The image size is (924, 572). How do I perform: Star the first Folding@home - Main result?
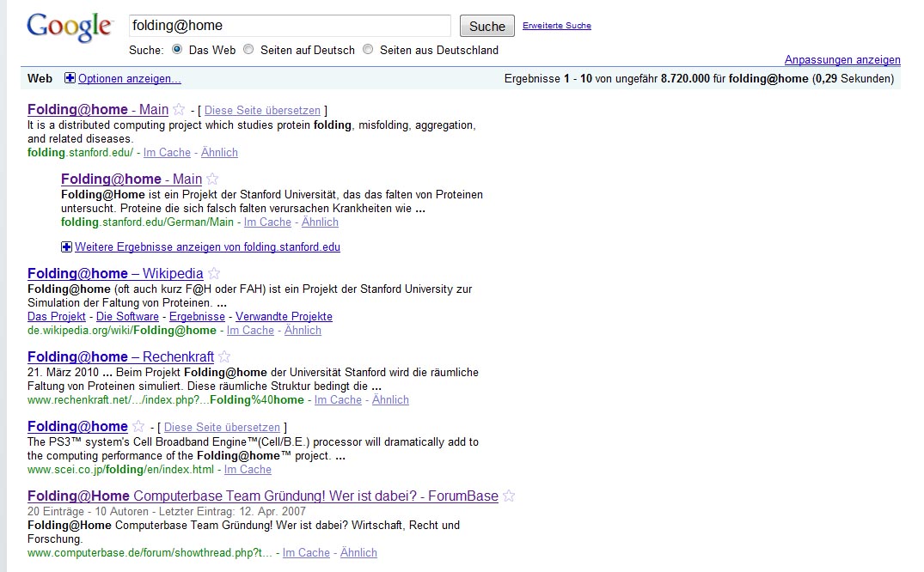pyautogui.click(x=179, y=110)
